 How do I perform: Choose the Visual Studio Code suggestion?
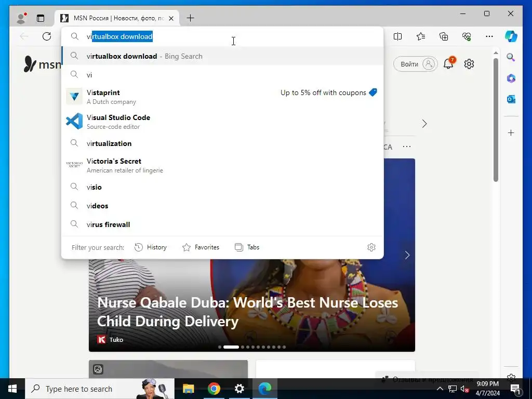tap(222, 122)
